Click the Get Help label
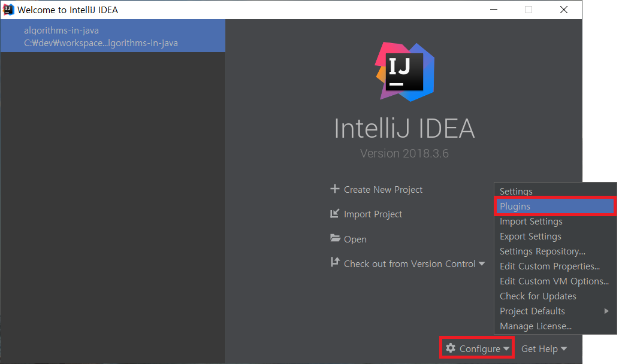Viewport: 619px width, 364px height. pyautogui.click(x=539, y=349)
